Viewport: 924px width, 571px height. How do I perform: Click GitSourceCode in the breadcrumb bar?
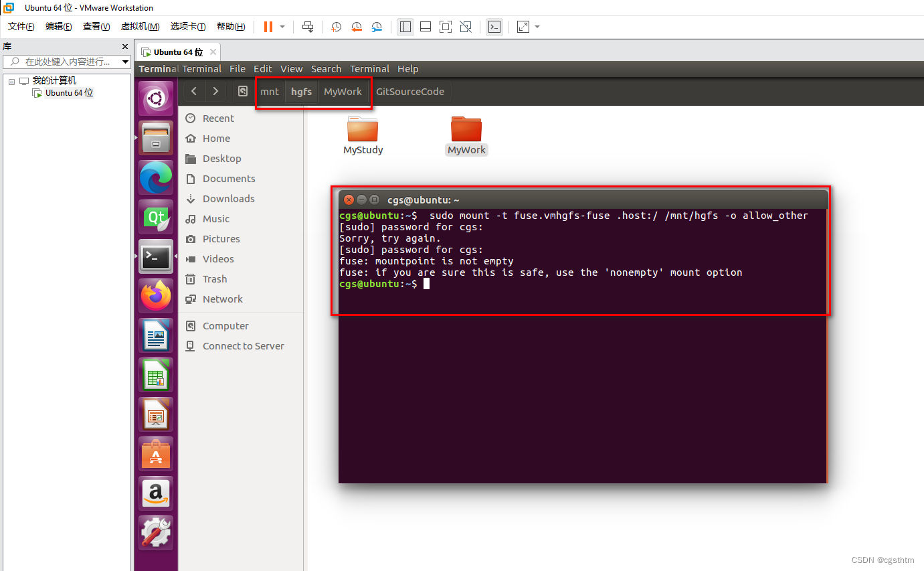click(410, 92)
